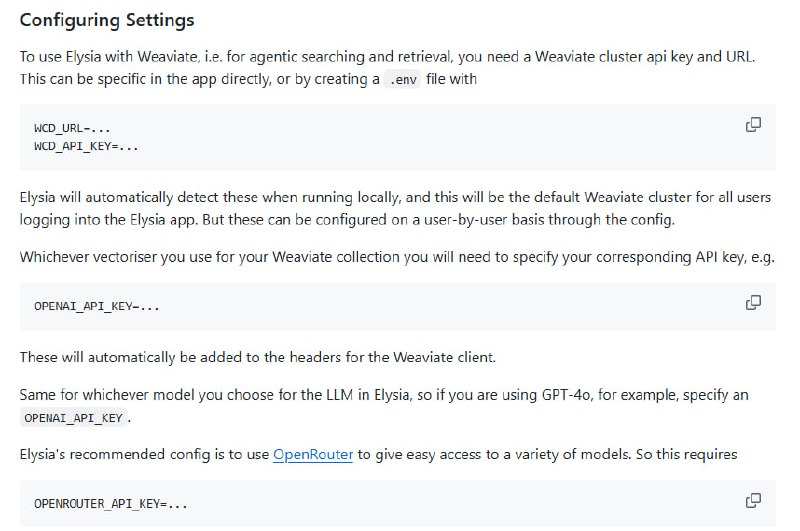Viewport: 800px width, 531px height.
Task: Click the WCD_API_KEY=... code line
Action: (x=86, y=146)
